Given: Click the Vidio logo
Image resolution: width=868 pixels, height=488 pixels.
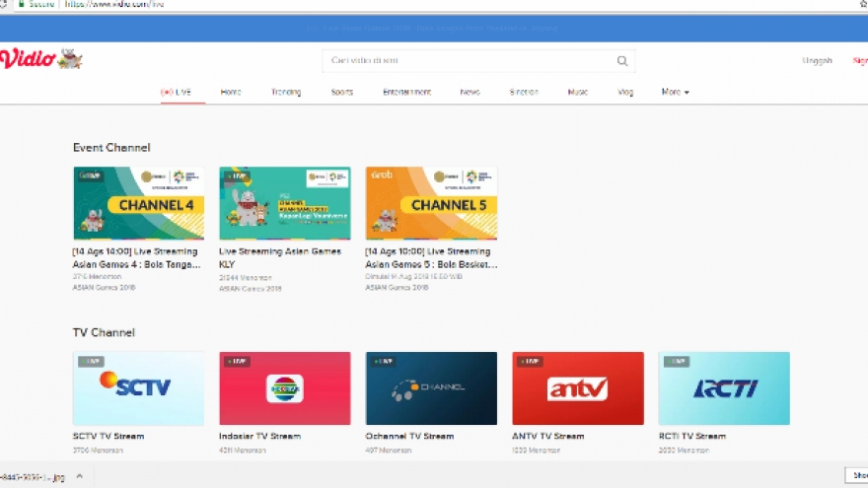Looking at the screenshot, I should 41,58.
